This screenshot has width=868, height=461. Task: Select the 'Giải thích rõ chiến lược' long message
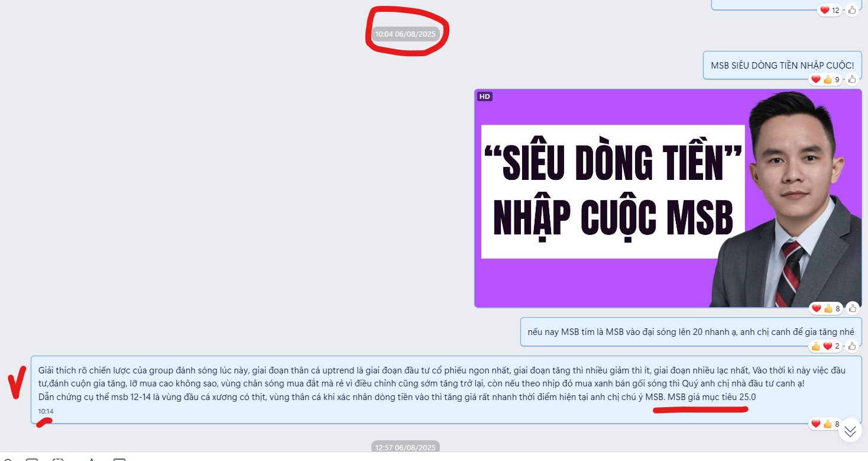[446, 389]
